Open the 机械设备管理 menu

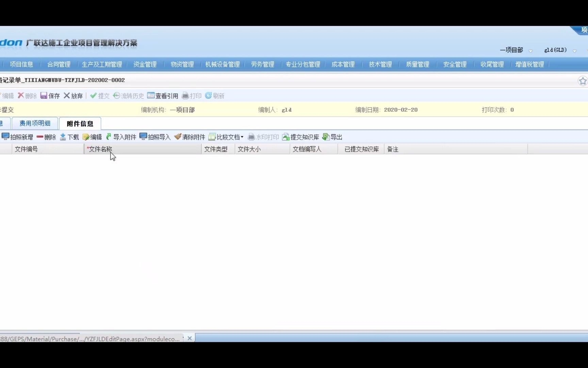[x=223, y=64]
